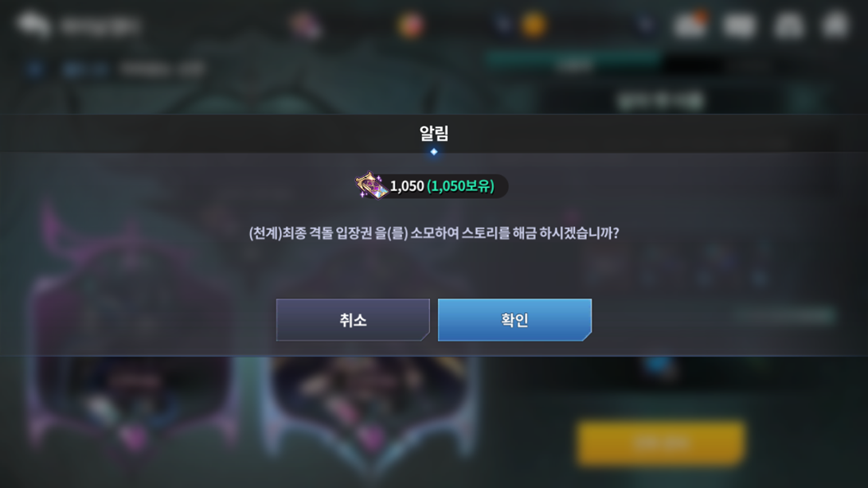
Task: Click the blurred plus beside the gold coin
Action: (x=502, y=25)
